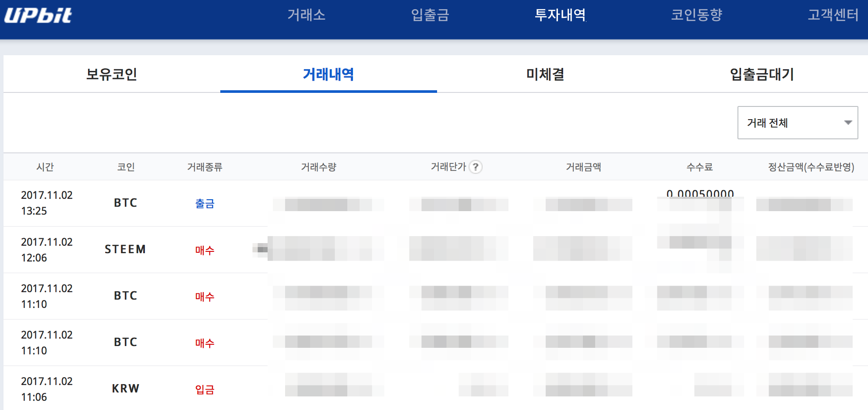
Task: Open the 고객센터 menu
Action: coord(833,15)
